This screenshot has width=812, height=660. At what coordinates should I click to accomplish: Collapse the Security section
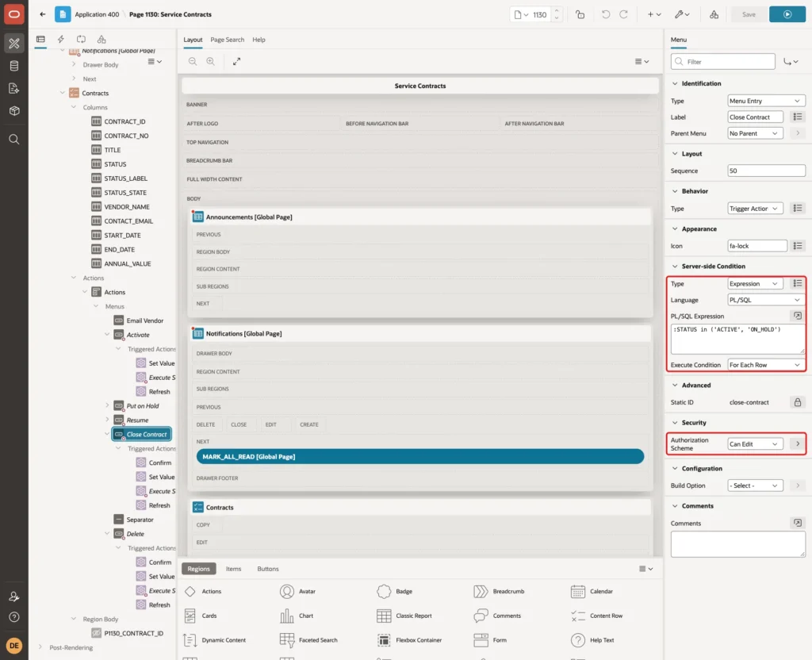675,423
